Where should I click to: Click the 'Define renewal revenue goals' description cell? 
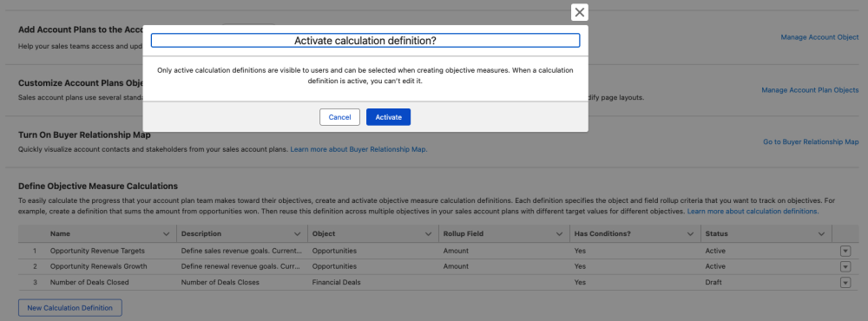coord(241,266)
